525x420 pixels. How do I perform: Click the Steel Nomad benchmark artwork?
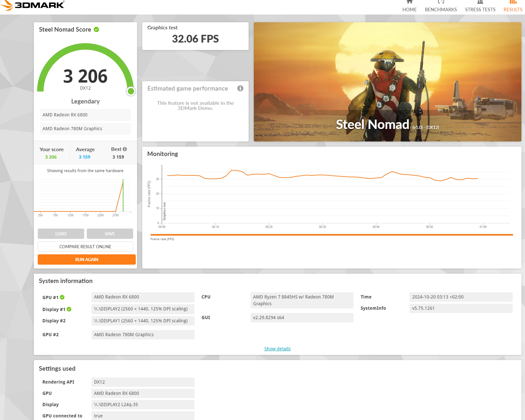(x=387, y=82)
